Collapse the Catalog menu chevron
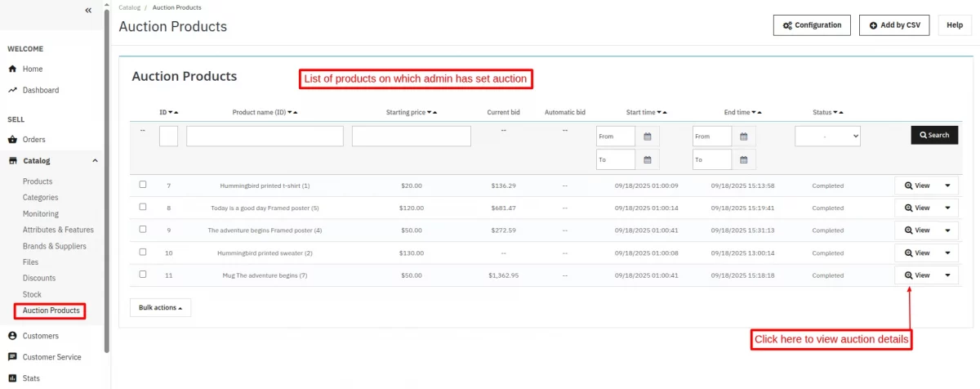Image resolution: width=980 pixels, height=389 pixels. [x=95, y=161]
